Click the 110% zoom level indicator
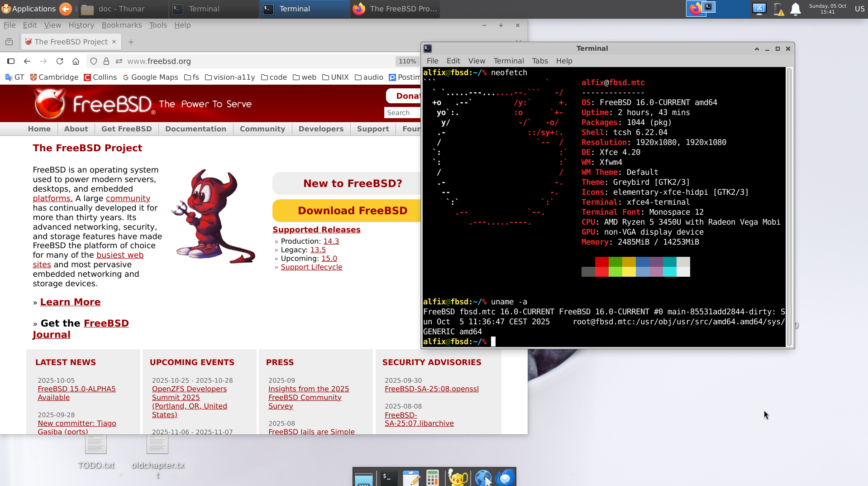The width and height of the screenshot is (868, 486). (407, 61)
